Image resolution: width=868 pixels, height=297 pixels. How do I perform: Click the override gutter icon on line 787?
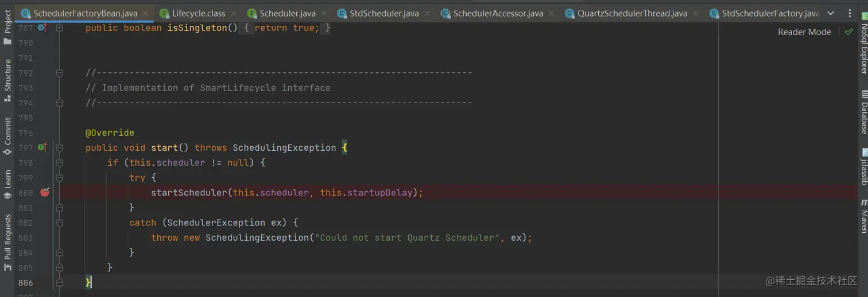[x=42, y=28]
